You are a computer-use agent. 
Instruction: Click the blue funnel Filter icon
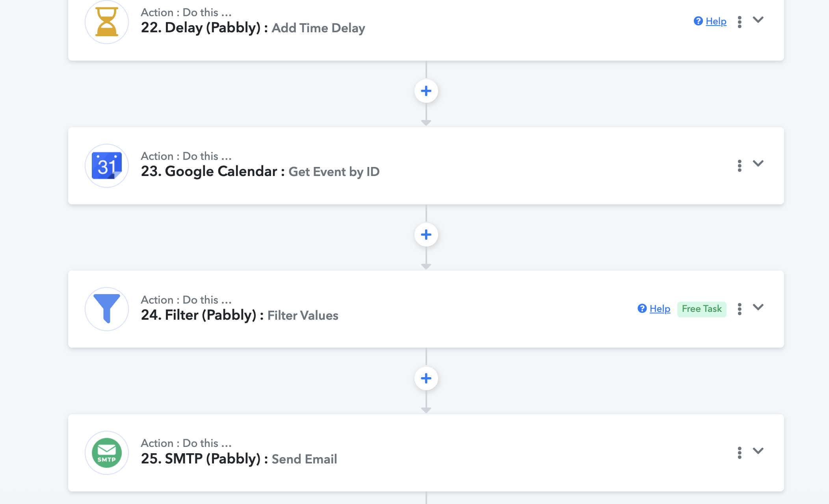pos(107,309)
